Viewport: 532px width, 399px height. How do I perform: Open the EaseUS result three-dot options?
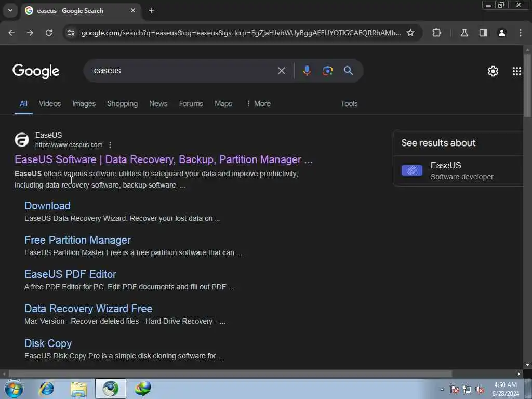tap(110, 145)
